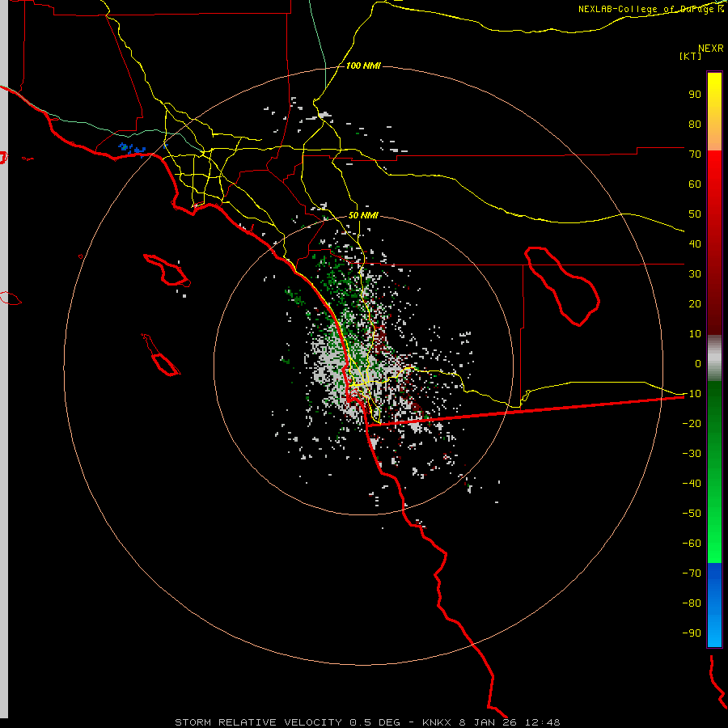Select the 50 NMI range ring label

[x=363, y=215]
